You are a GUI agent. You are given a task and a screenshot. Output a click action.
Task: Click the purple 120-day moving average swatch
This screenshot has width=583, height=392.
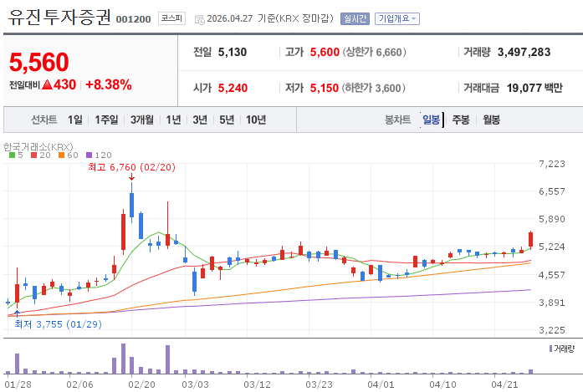(89, 155)
